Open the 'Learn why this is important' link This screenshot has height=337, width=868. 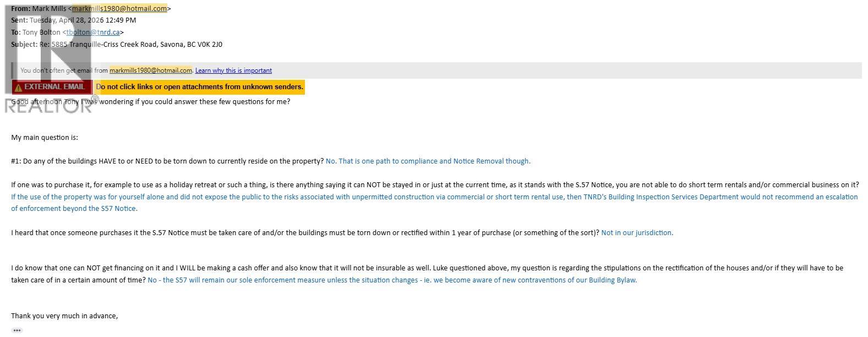pyautogui.click(x=233, y=70)
